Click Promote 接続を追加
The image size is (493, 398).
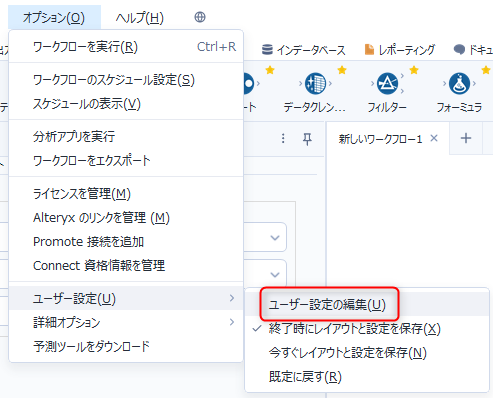[126, 242]
